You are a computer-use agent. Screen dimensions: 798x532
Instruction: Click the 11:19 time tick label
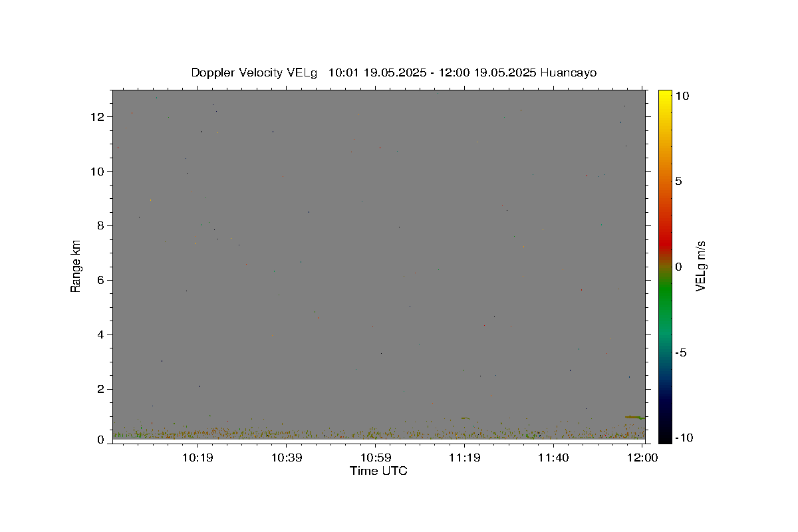tap(465, 458)
